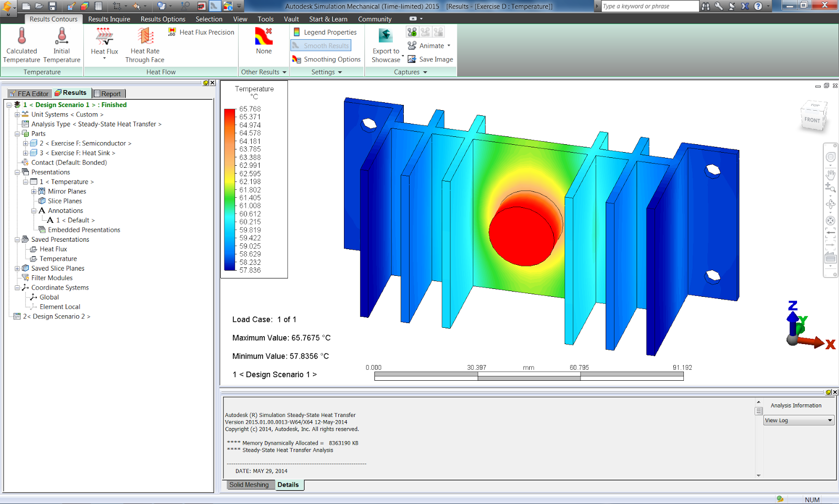This screenshot has width=839, height=504.
Task: Select Global coordinate system
Action: coord(49,297)
